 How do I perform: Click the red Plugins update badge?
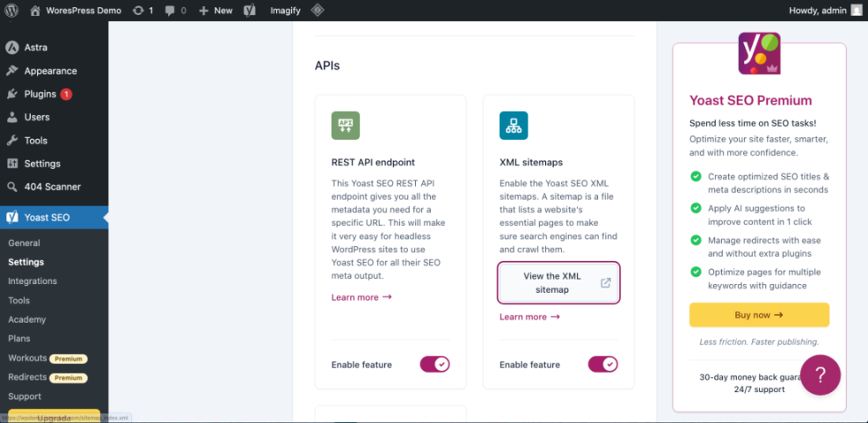pos(66,94)
